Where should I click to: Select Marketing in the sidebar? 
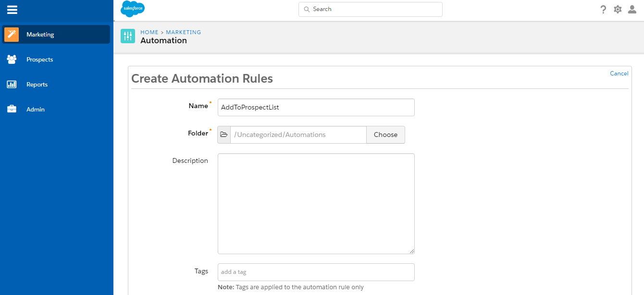(56, 35)
